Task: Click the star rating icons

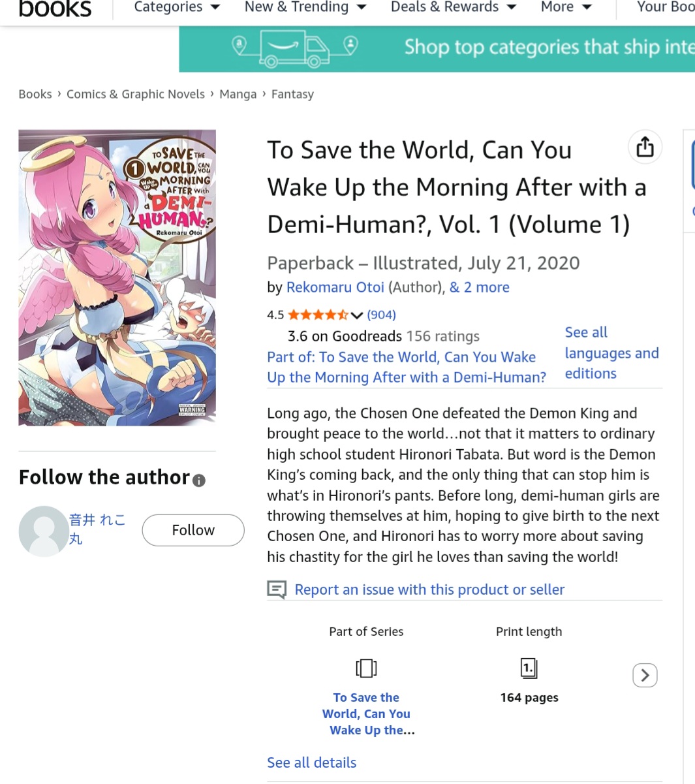Action: point(318,315)
